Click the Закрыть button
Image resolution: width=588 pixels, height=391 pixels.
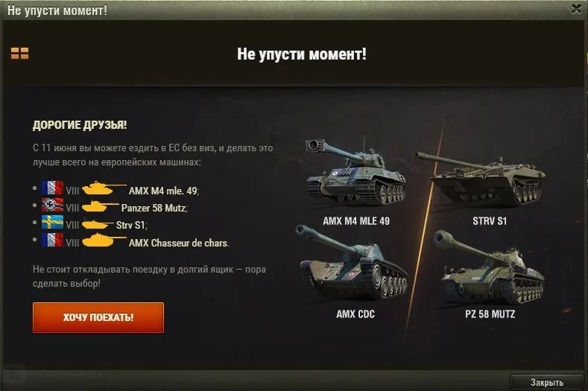(547, 382)
